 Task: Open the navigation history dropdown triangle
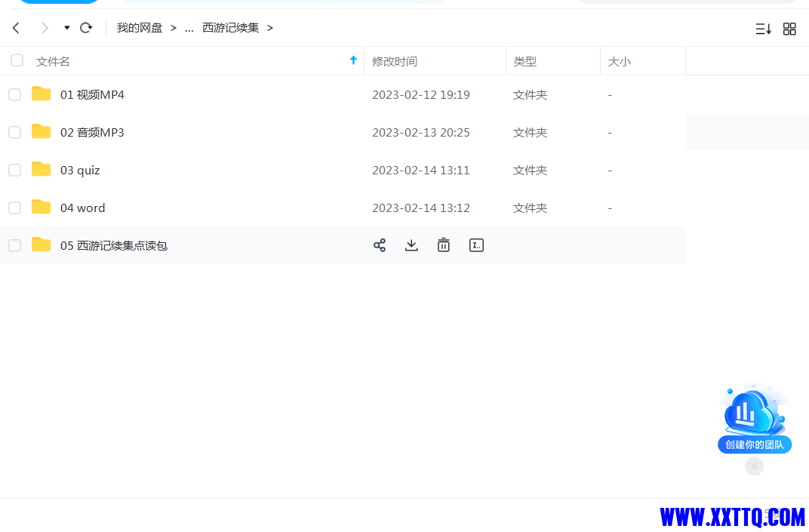point(66,28)
